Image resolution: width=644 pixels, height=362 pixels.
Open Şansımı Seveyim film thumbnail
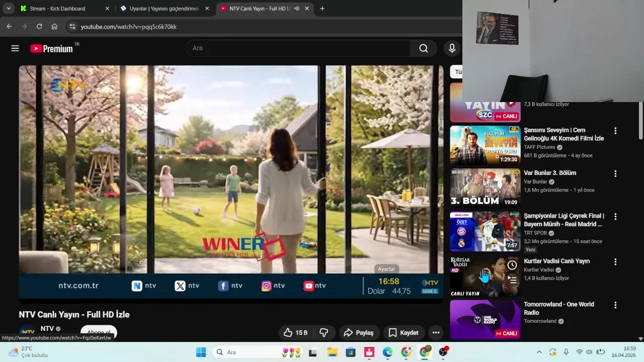tap(485, 145)
